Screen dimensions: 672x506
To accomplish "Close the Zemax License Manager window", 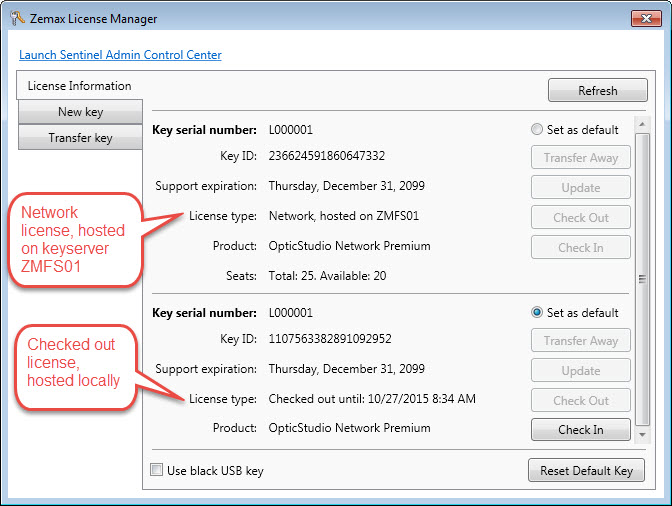I will (x=646, y=18).
